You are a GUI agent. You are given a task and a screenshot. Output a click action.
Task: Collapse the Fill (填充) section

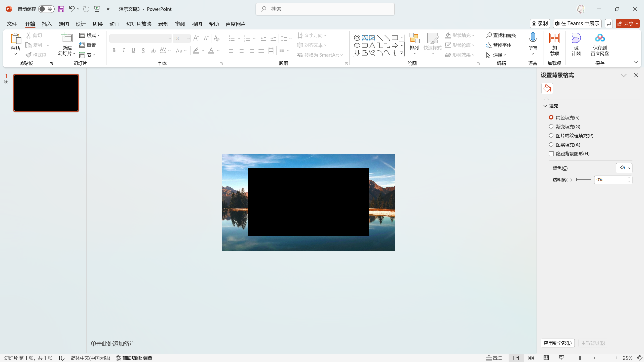click(x=545, y=106)
